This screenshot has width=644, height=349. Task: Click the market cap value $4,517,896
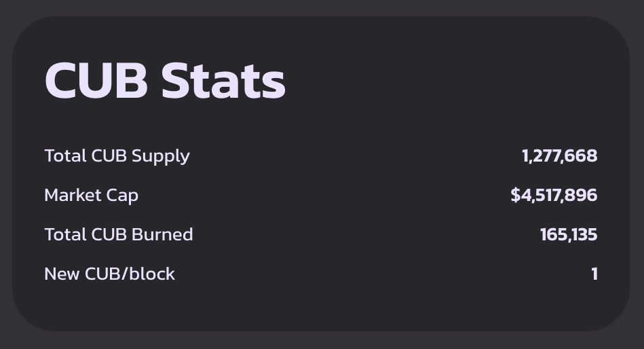click(554, 196)
